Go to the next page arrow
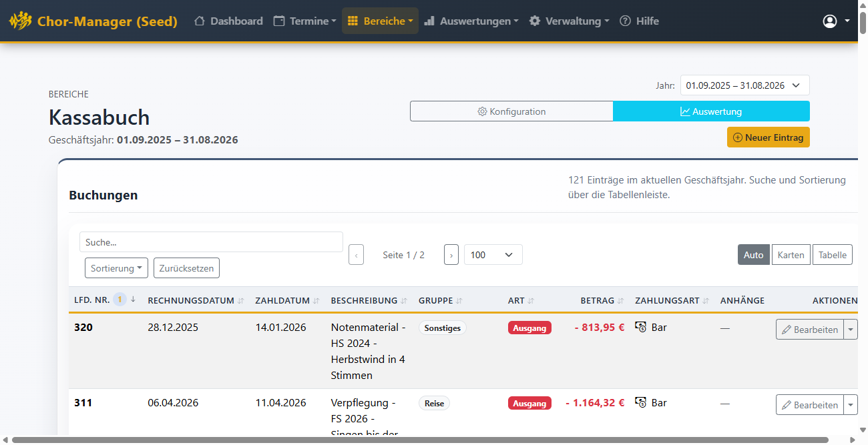This screenshot has width=868, height=445. [451, 255]
